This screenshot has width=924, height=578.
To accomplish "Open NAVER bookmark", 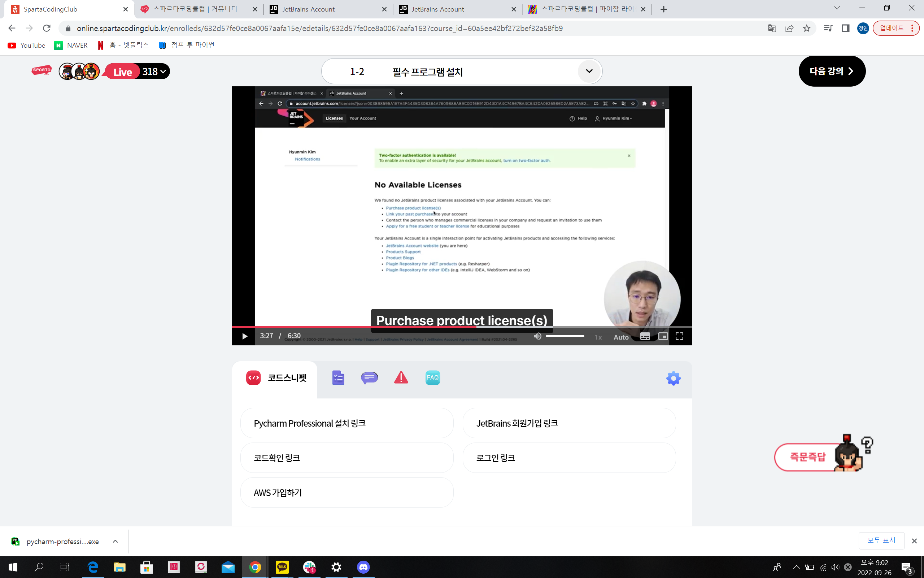I will tap(71, 46).
